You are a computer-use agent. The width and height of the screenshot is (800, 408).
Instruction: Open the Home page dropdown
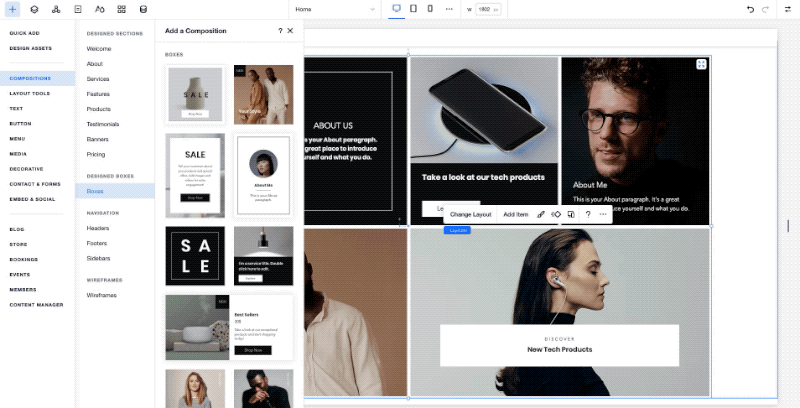335,9
